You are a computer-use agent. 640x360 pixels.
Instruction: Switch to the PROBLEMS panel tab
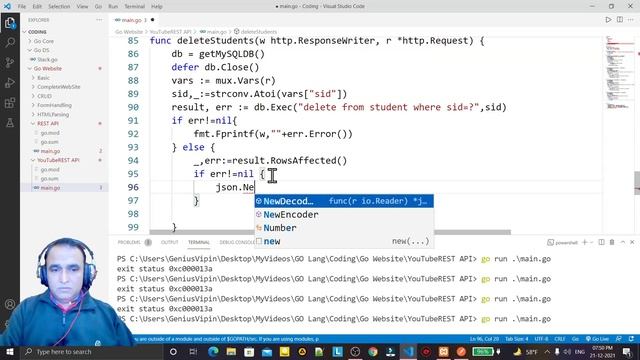pos(129,242)
